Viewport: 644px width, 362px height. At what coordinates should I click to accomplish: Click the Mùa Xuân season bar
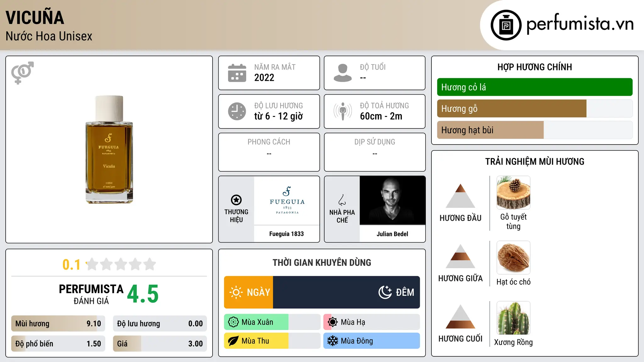[272, 322]
